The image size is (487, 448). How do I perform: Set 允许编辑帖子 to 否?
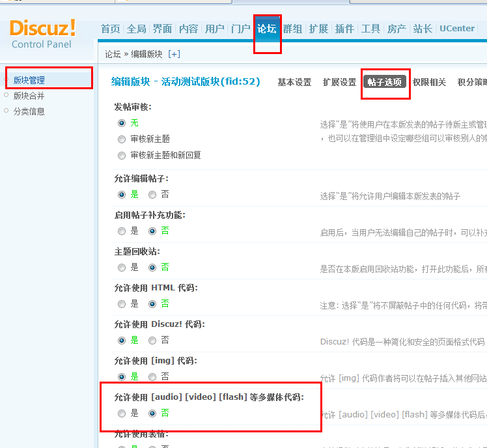152,195
